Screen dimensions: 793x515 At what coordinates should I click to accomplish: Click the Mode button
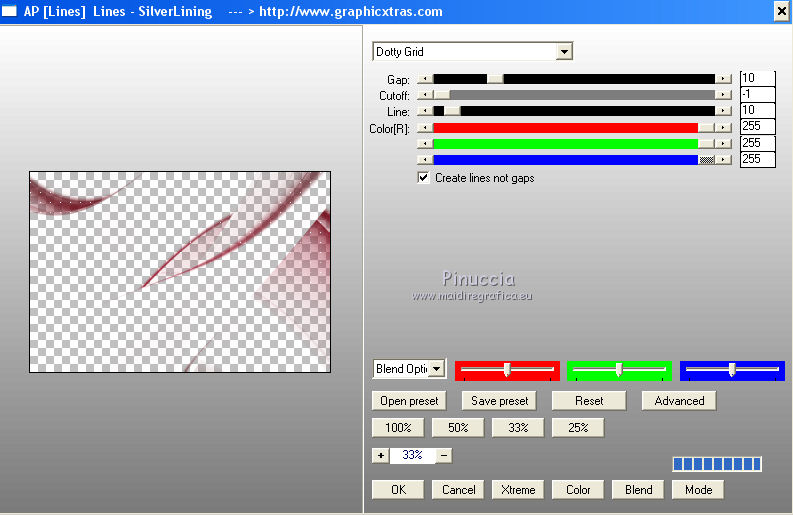click(x=698, y=490)
